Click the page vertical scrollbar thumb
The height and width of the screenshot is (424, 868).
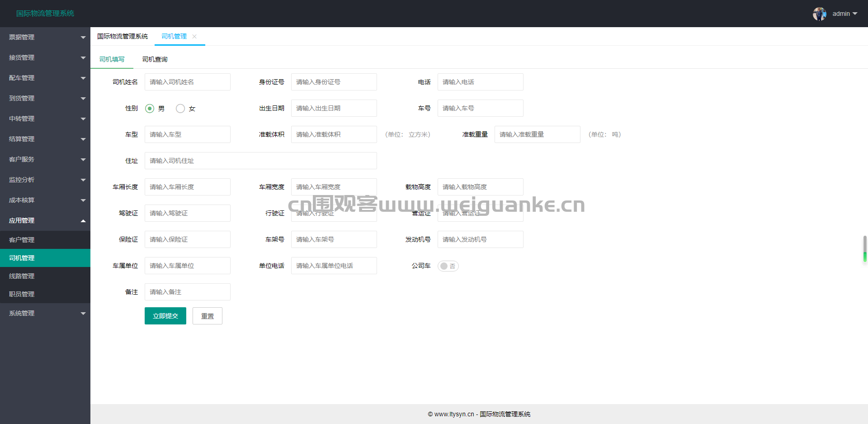[x=865, y=248]
